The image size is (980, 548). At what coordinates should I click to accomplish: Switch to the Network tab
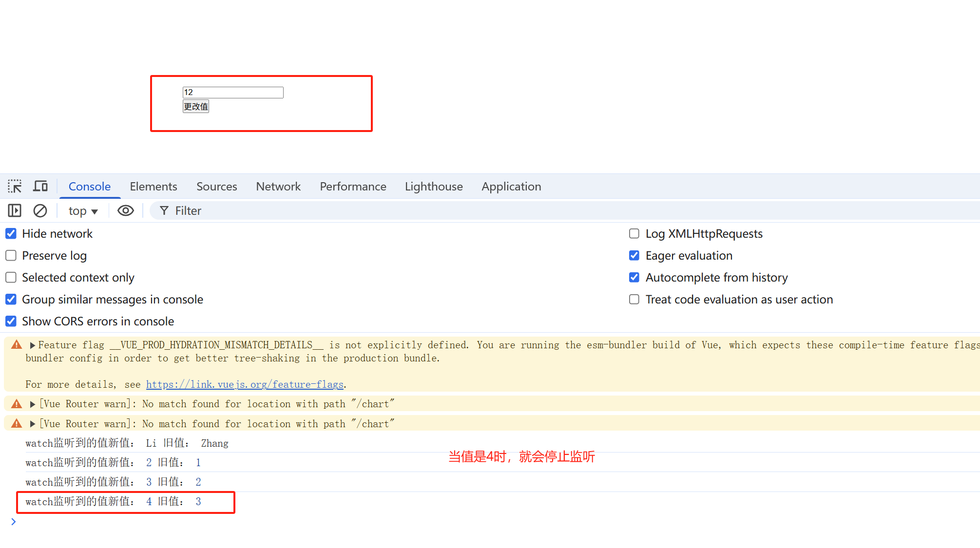coord(278,187)
